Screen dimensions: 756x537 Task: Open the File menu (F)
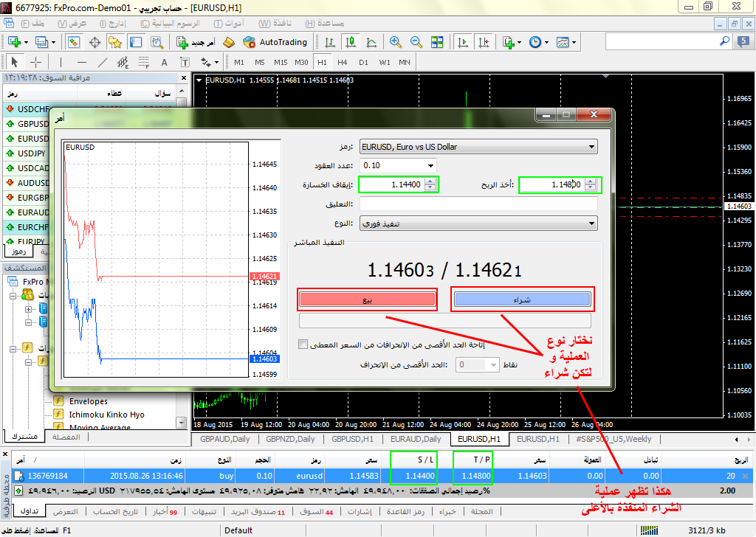click(32, 23)
